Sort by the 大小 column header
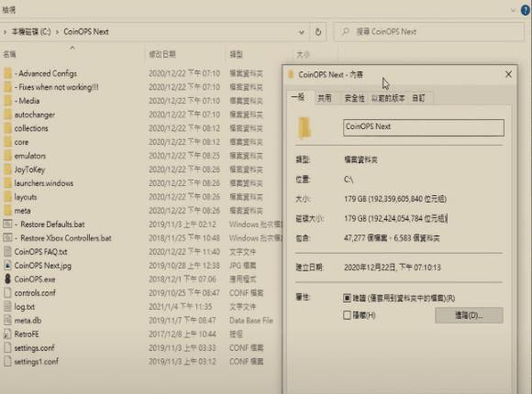The width and height of the screenshot is (532, 394). click(303, 54)
